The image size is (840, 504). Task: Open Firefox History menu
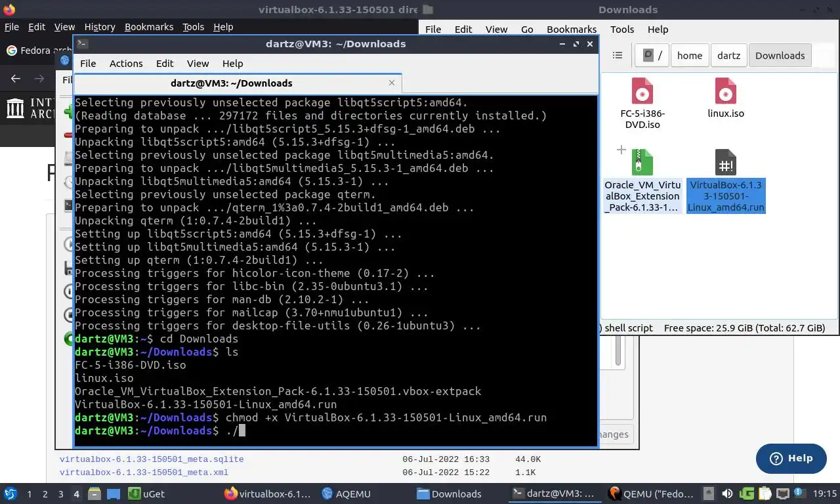[x=100, y=27]
